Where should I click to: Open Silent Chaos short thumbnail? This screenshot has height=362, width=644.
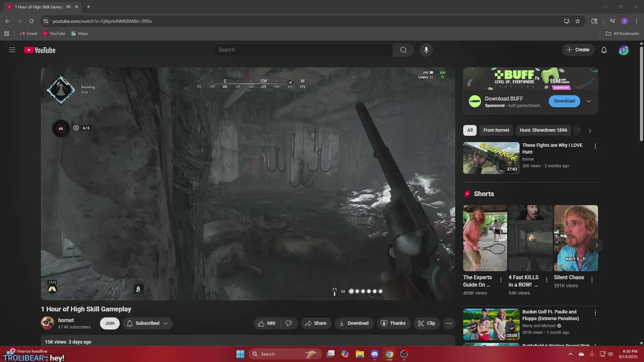[576, 238]
